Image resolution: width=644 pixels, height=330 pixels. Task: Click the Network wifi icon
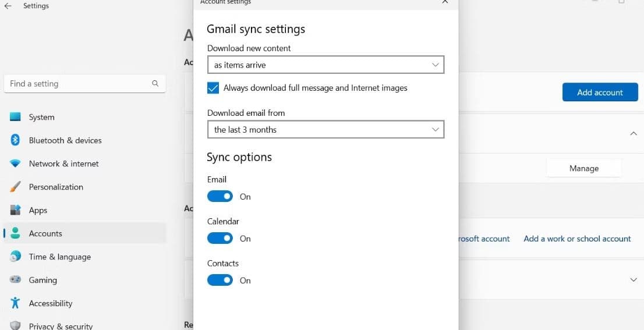tap(15, 164)
